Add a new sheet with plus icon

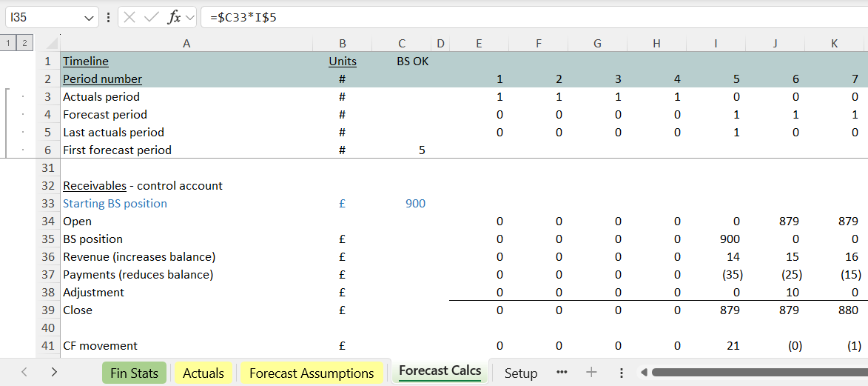[x=591, y=373]
